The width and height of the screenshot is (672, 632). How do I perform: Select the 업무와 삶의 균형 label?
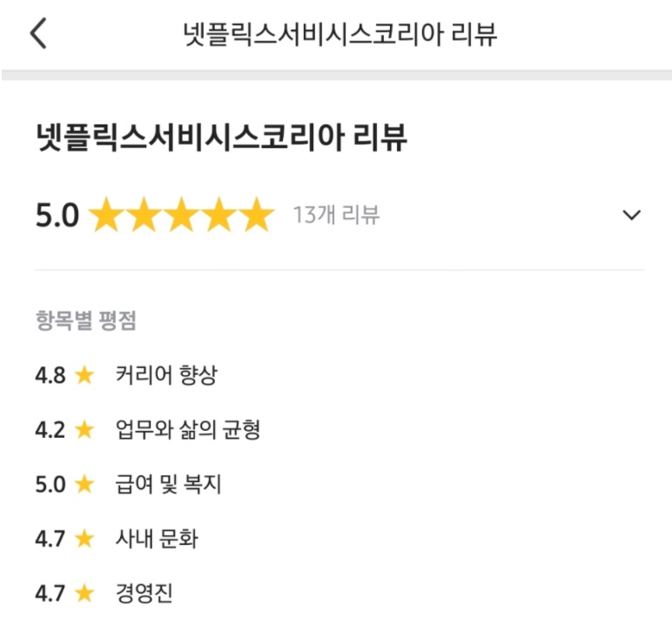(x=188, y=429)
